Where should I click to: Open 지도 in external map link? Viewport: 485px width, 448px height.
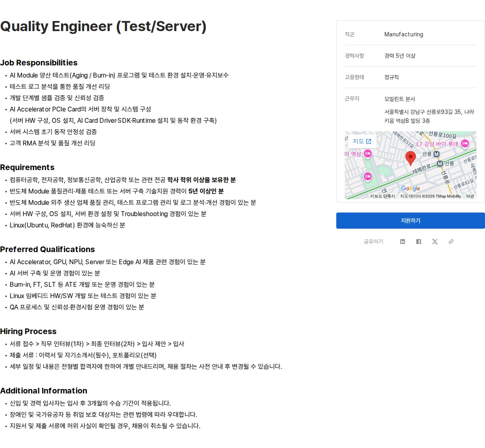click(x=362, y=141)
